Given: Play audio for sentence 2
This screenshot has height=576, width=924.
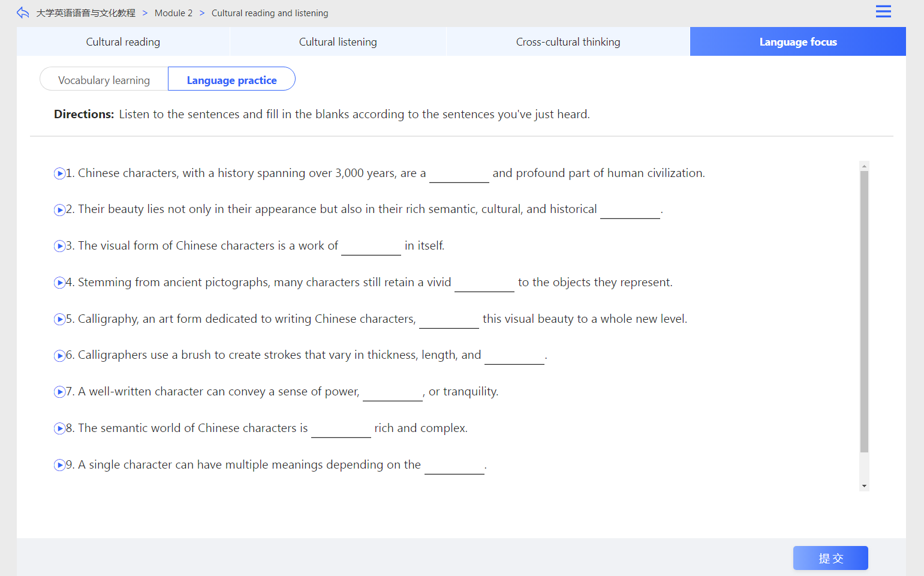Looking at the screenshot, I should coord(59,210).
